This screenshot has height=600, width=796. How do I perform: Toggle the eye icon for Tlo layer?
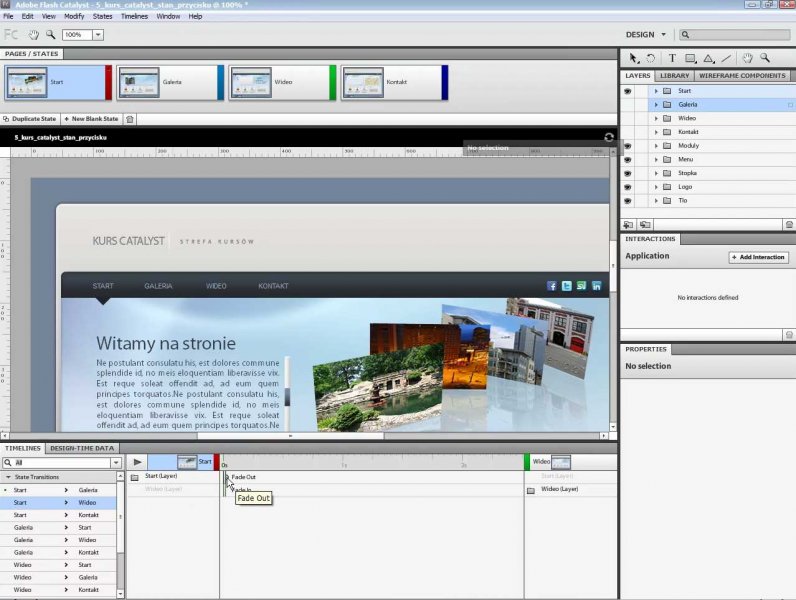(x=628, y=200)
